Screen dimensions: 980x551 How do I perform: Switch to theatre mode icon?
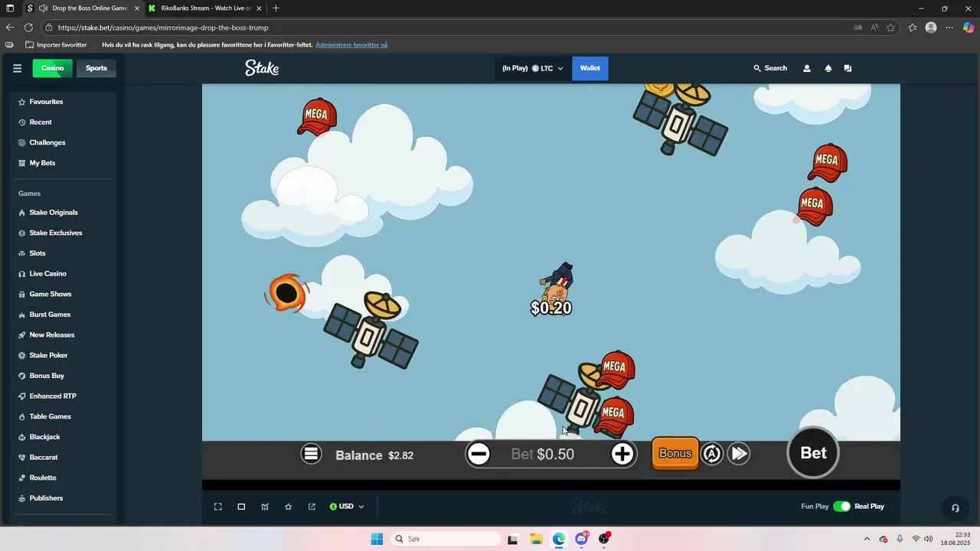[x=241, y=507]
